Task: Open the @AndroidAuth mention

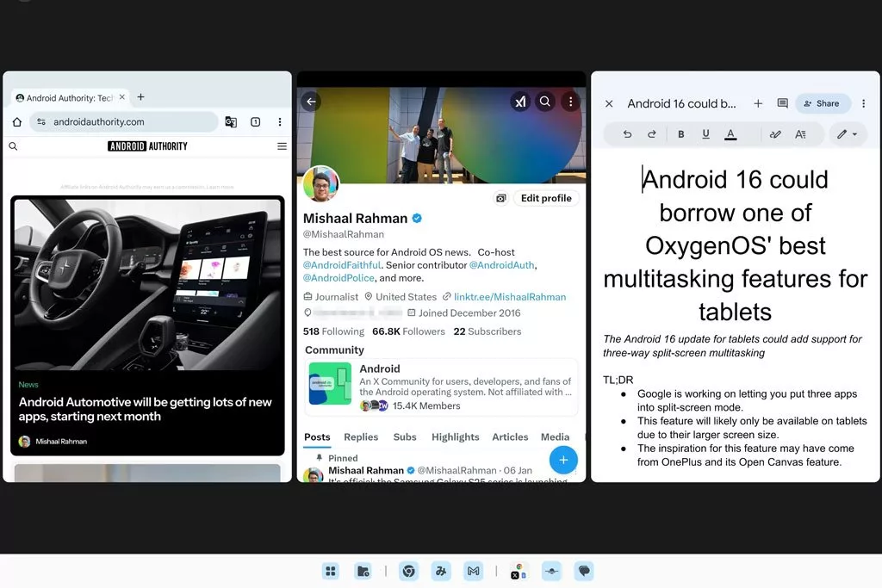Action: tap(502, 265)
